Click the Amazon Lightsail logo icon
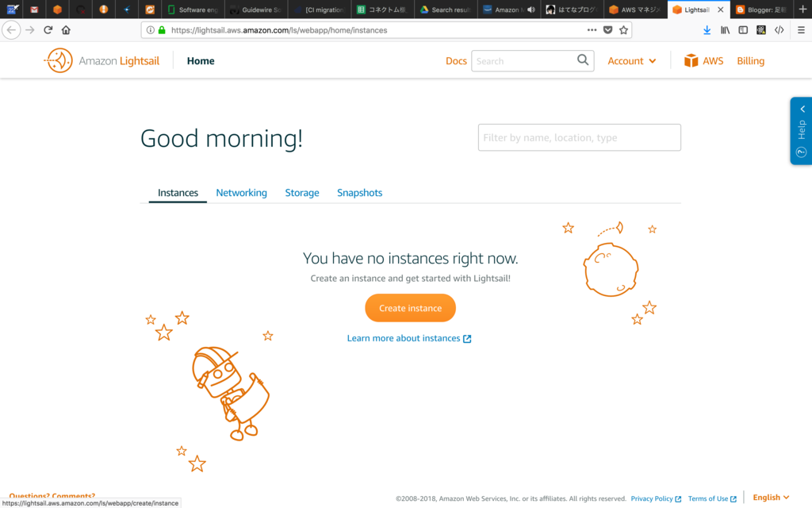The image size is (812, 508). [x=59, y=60]
